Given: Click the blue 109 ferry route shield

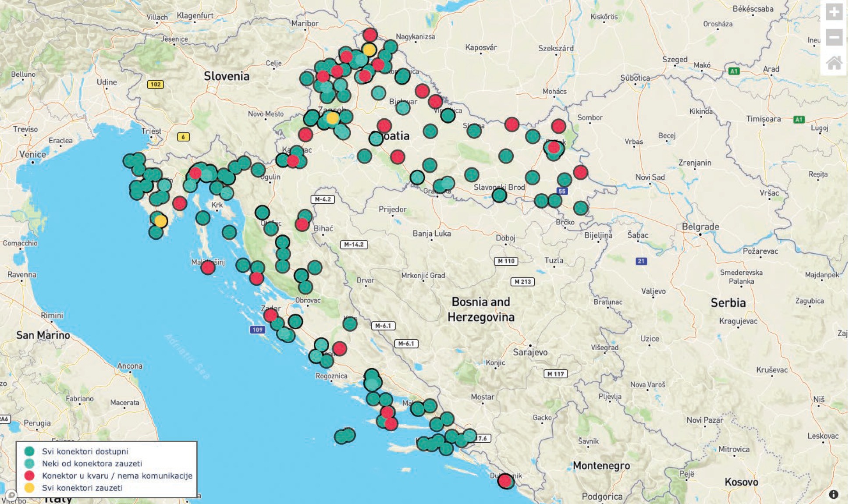Looking at the screenshot, I should click(x=257, y=330).
